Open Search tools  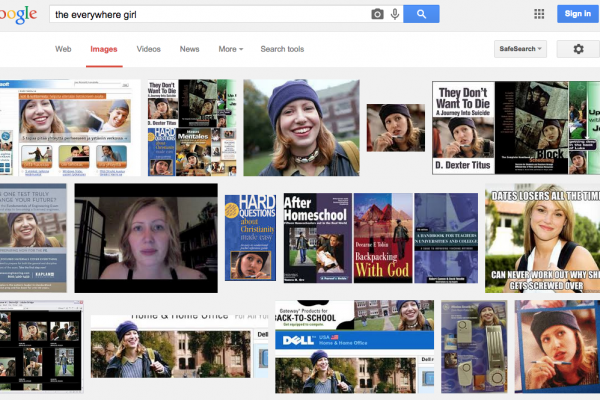coord(282,49)
